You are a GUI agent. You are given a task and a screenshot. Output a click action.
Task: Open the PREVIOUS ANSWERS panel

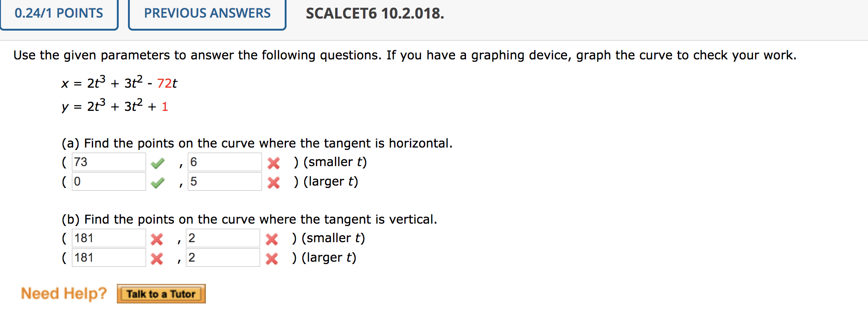pyautogui.click(x=206, y=13)
